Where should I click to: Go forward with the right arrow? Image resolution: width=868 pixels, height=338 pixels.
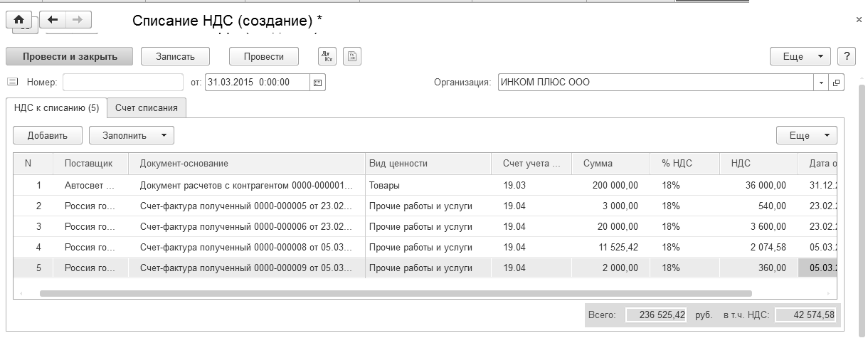(x=78, y=19)
